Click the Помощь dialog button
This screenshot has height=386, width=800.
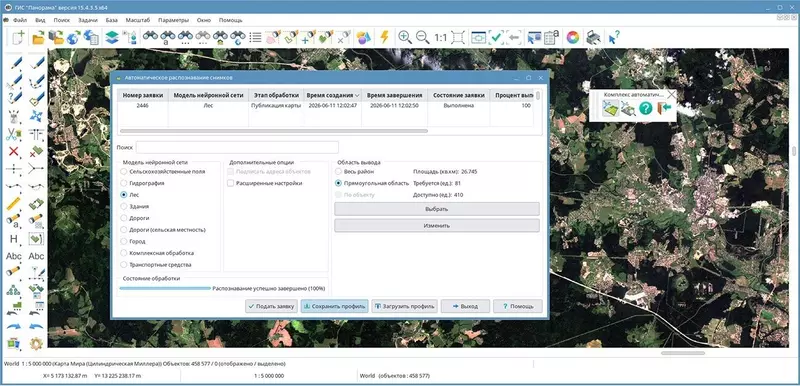(518, 306)
